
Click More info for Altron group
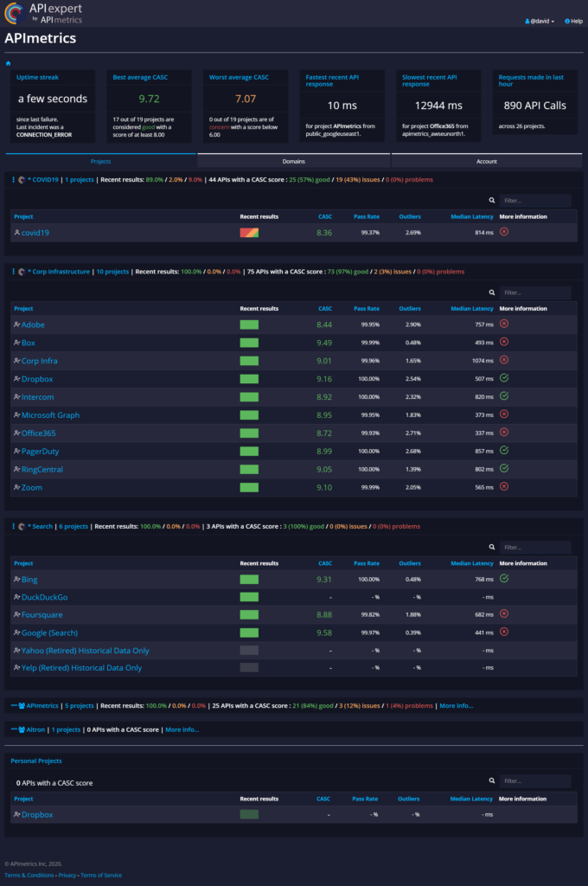tap(182, 729)
